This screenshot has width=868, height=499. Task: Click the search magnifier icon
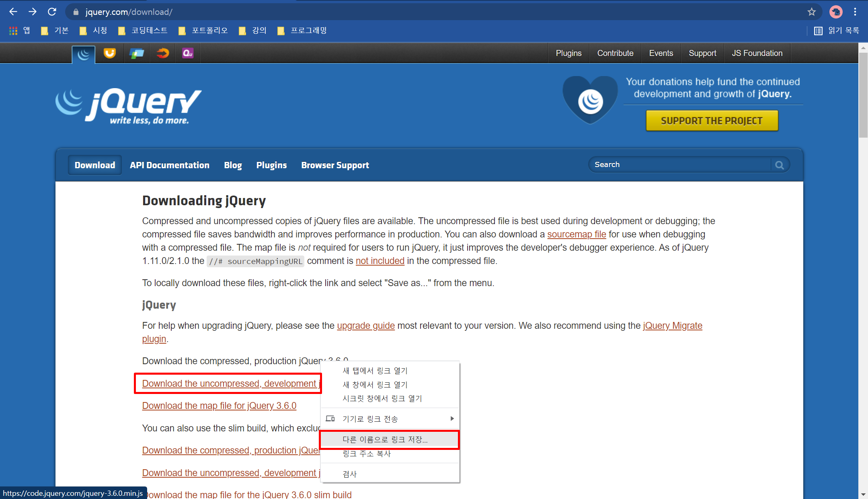point(779,165)
